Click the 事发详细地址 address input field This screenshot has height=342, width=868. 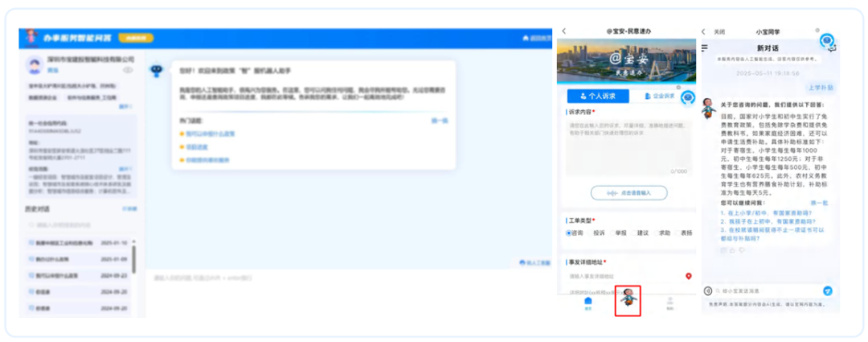624,276
